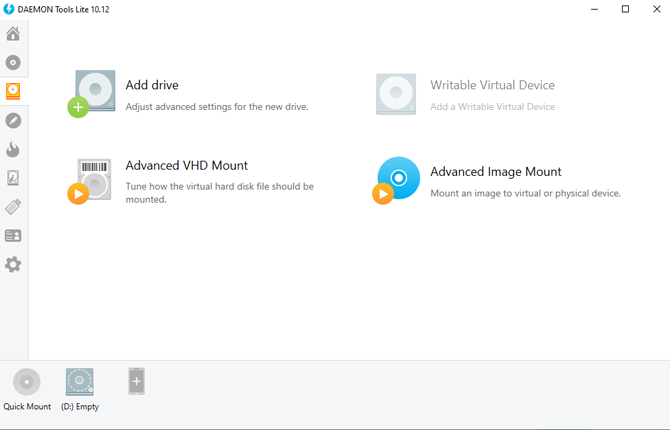This screenshot has height=430, width=670.
Task: Open Advanced VHD Mount option
Action: (x=187, y=165)
